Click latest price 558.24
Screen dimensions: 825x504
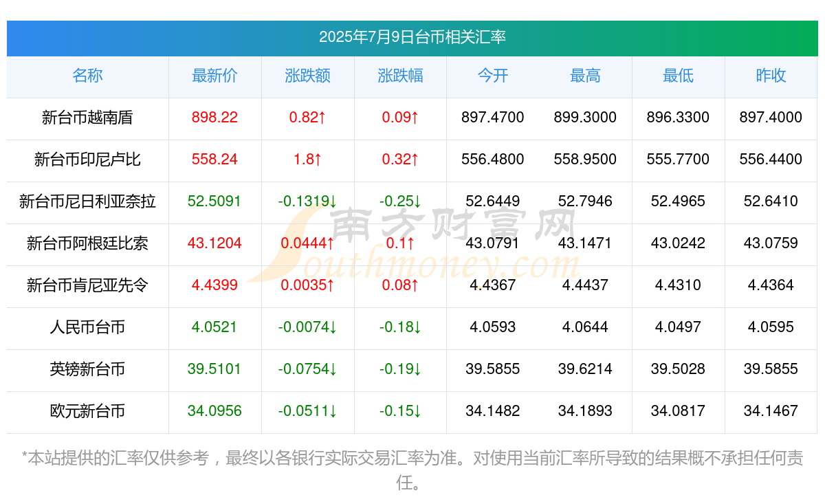(214, 160)
